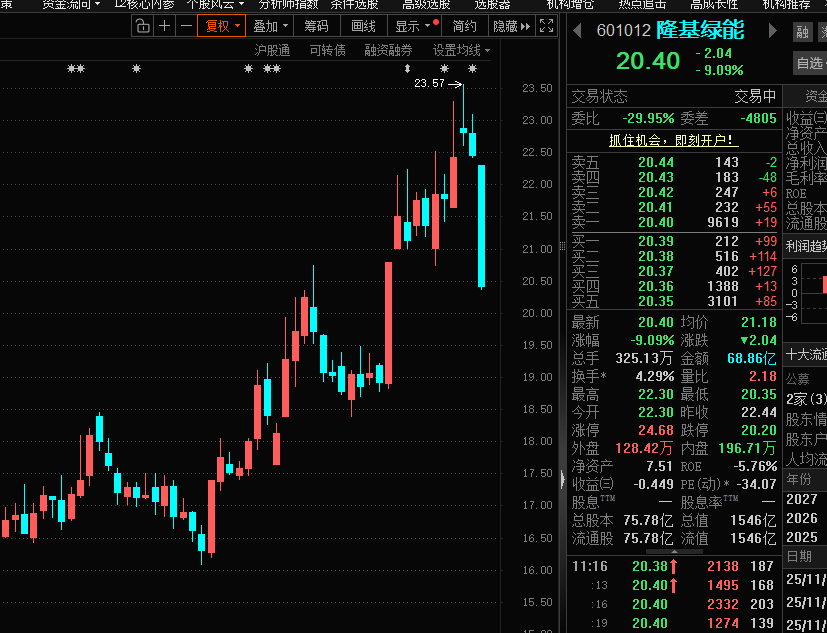The width and height of the screenshot is (827, 633).
Task: Click the 抓住机会，即刻开户 link
Action: tap(673, 140)
